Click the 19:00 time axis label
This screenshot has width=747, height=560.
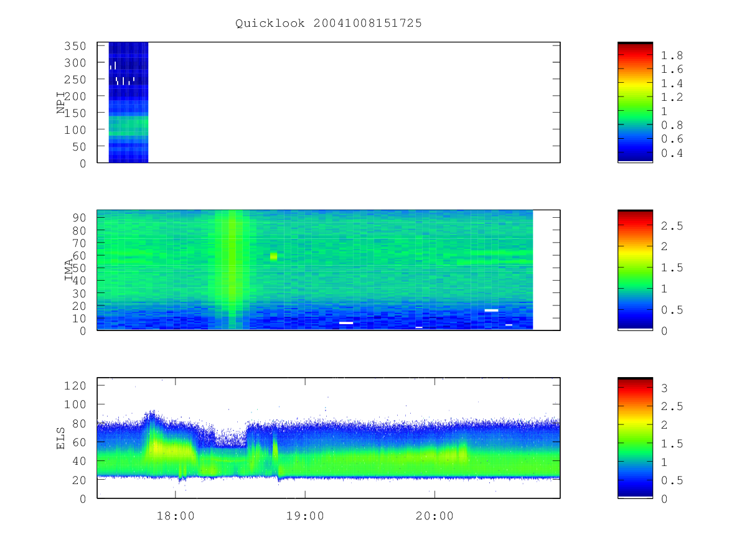click(x=305, y=516)
